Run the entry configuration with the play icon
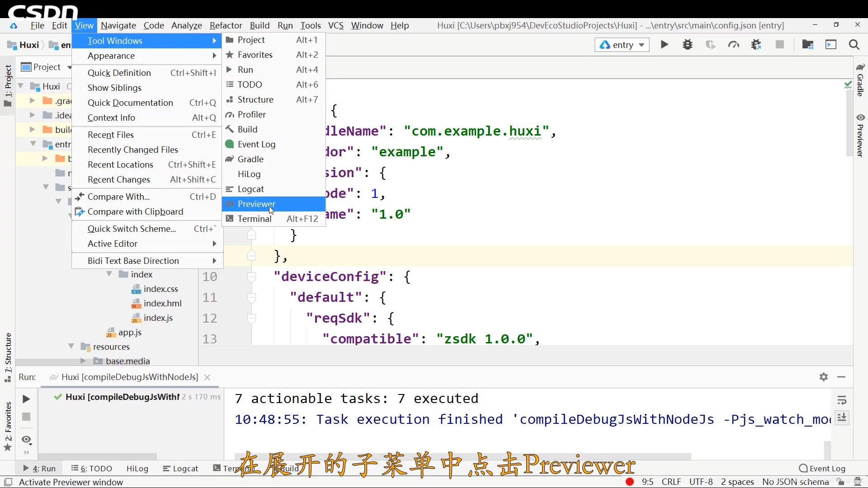This screenshot has height=488, width=868. pyautogui.click(x=664, y=44)
